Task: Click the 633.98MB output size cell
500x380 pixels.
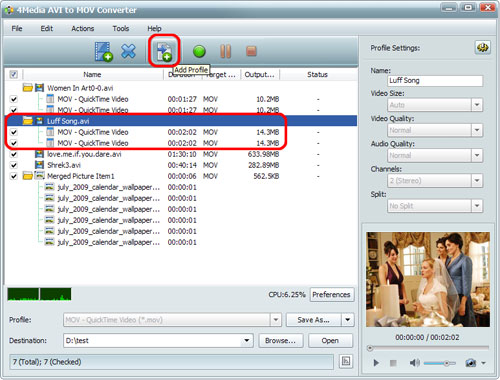Action: coord(263,154)
